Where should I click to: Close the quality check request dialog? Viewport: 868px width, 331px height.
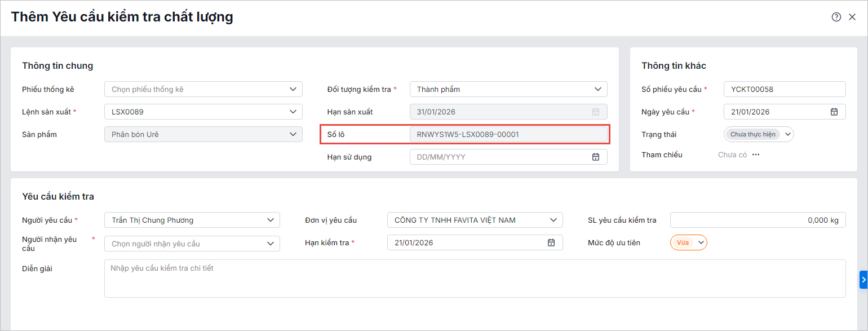pyautogui.click(x=852, y=17)
